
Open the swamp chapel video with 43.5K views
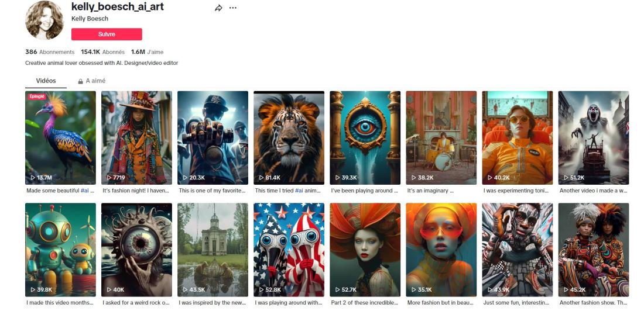click(213, 250)
